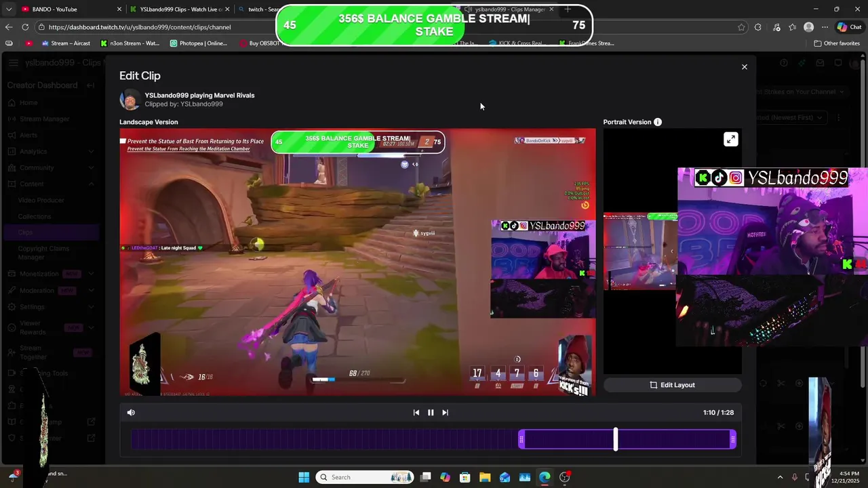Open the Other favorites folder
The width and height of the screenshot is (868, 488).
pos(837,43)
